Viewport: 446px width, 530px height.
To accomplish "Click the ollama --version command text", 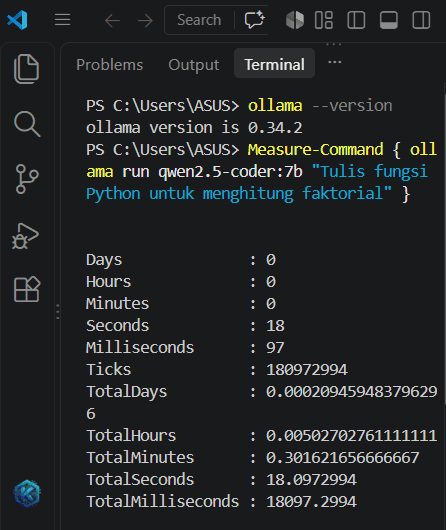I will pyautogui.click(x=320, y=106).
